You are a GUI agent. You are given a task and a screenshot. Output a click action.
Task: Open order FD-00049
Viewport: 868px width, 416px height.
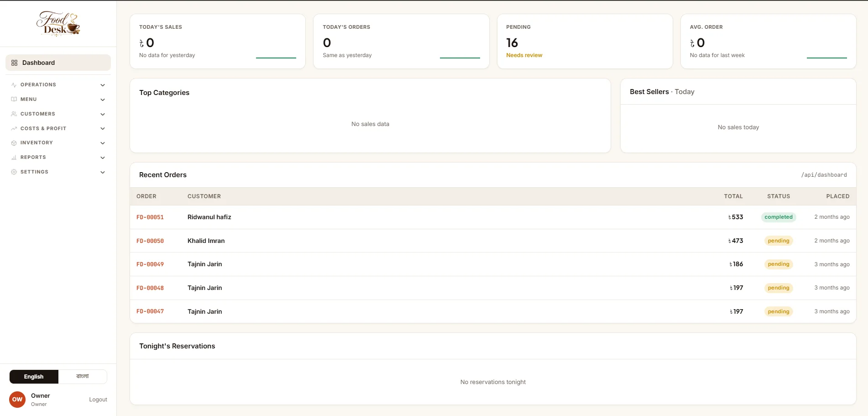150,264
